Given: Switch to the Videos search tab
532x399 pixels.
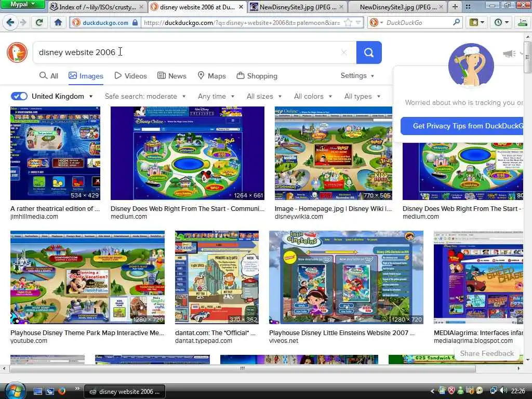Looking at the screenshot, I should coord(130,76).
